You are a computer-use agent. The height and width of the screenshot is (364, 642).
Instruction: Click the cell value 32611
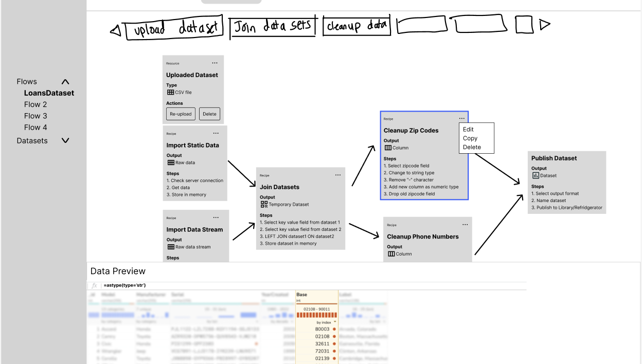click(x=322, y=343)
